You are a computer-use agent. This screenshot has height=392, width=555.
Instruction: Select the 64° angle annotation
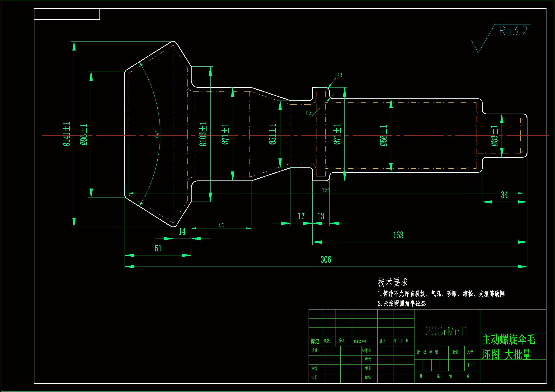pyautogui.click(x=157, y=134)
